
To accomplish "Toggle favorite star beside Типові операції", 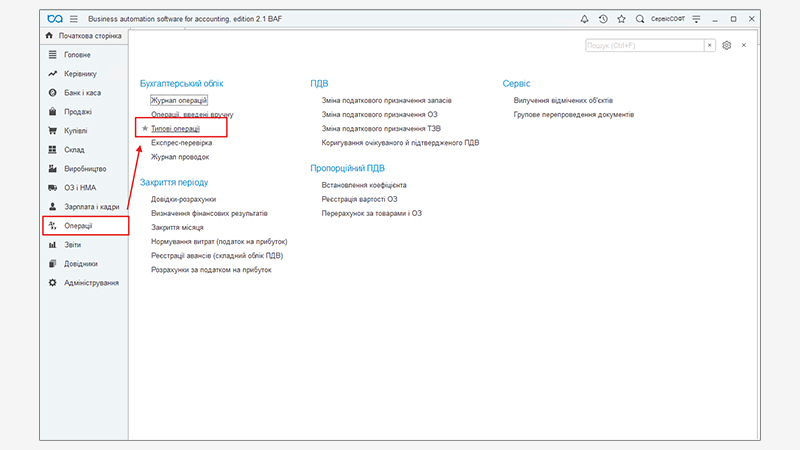I will tap(145, 129).
